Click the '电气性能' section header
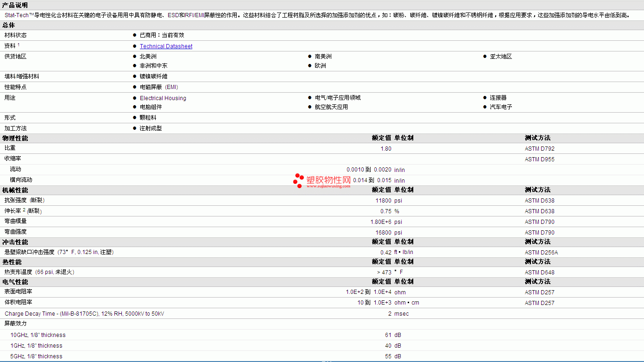The width and height of the screenshot is (644, 362). click(15, 282)
